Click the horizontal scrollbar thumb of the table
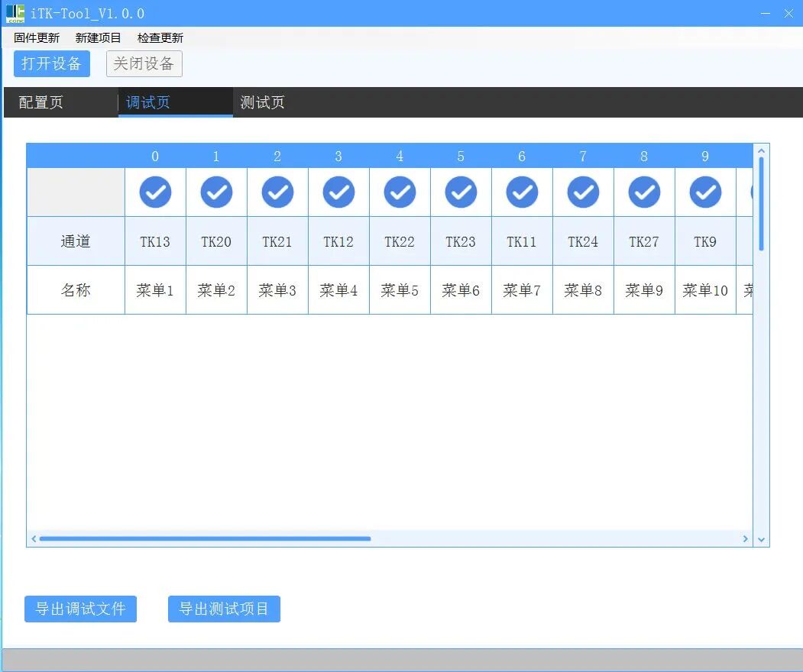Viewport: 803px width, 672px height. [205, 538]
